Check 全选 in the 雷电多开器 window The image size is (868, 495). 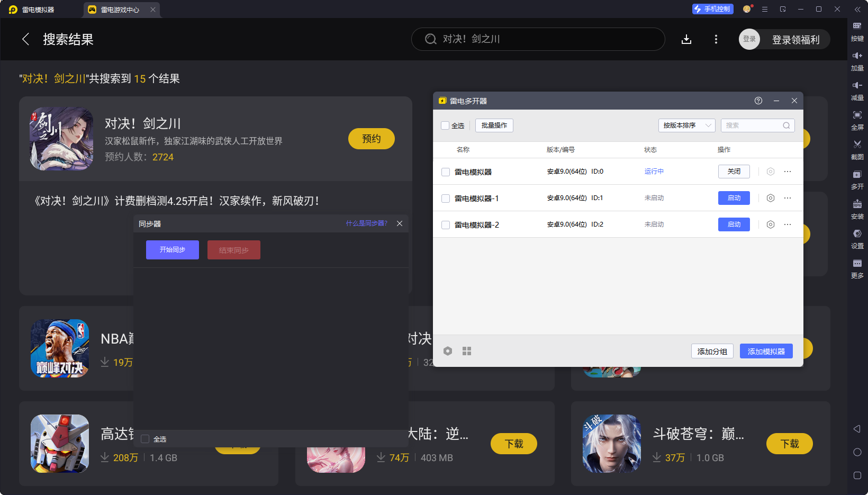coord(445,125)
